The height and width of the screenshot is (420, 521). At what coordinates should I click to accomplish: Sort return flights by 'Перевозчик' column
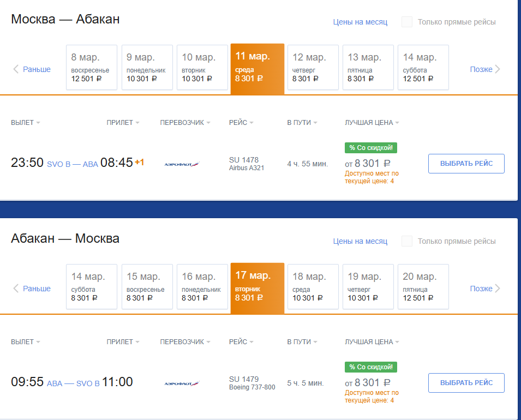185,342
